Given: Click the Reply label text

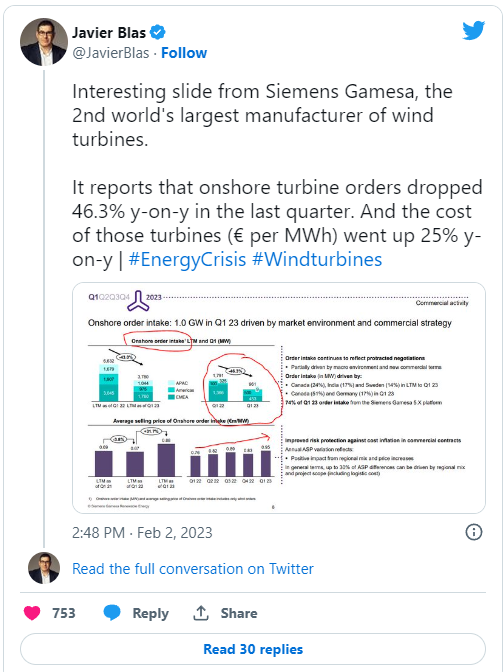Looking at the screenshot, I should pyautogui.click(x=150, y=613).
